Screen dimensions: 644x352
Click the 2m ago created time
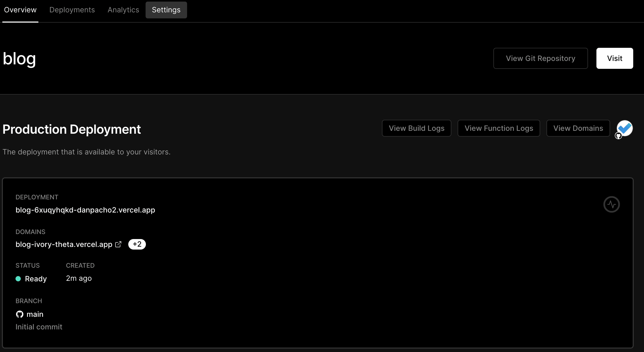pos(79,278)
